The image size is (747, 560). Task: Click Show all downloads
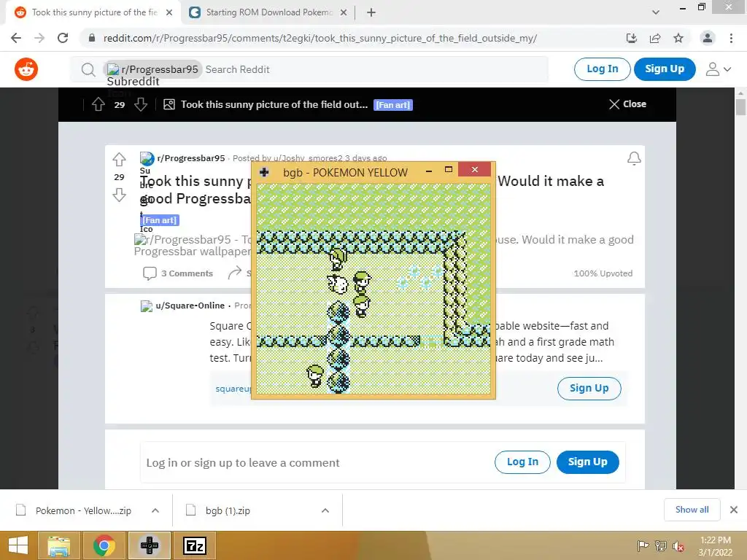[692, 510]
